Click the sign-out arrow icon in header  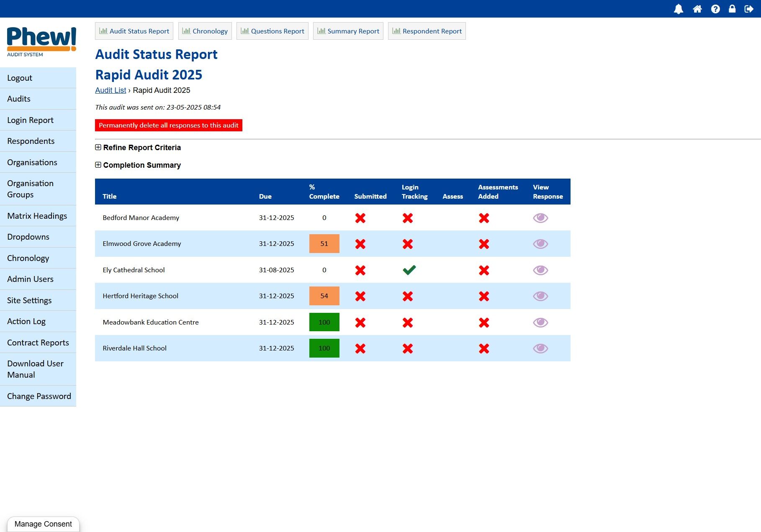click(749, 9)
